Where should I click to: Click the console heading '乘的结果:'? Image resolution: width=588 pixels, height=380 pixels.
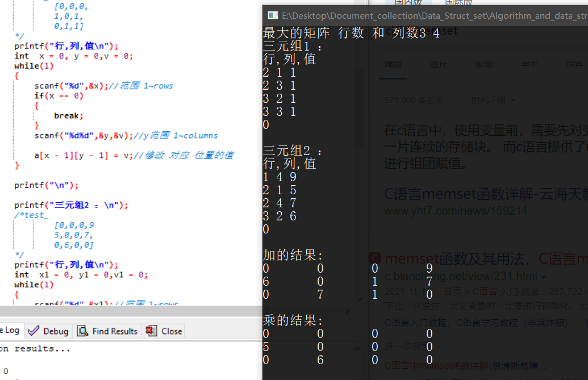293,320
